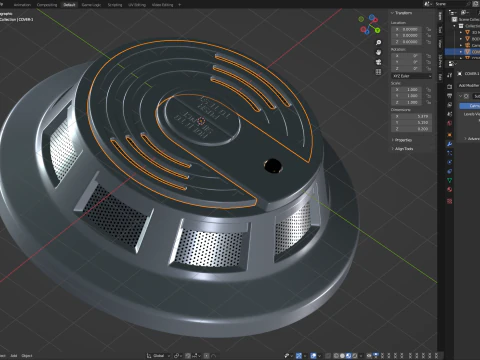This screenshot has width=480, height=360.
Task: Click the green Y axis gizmo ball
Action: click(x=377, y=30)
